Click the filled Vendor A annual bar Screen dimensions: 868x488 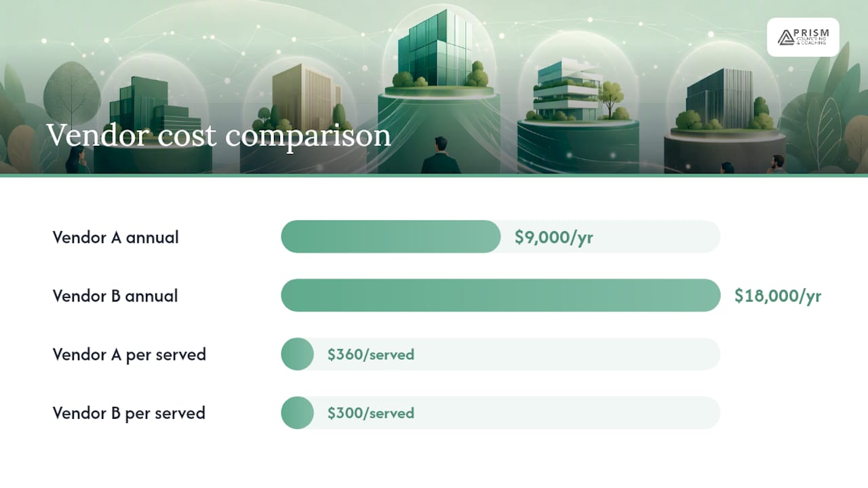click(391, 237)
